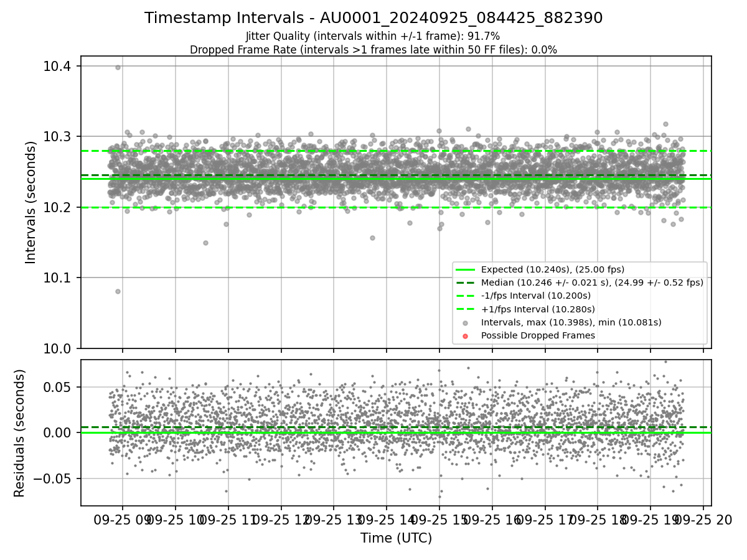747x560 pixels.
Task: Click the Dropped Frame Rate 0.0% subtitle line
Action: [374, 49]
